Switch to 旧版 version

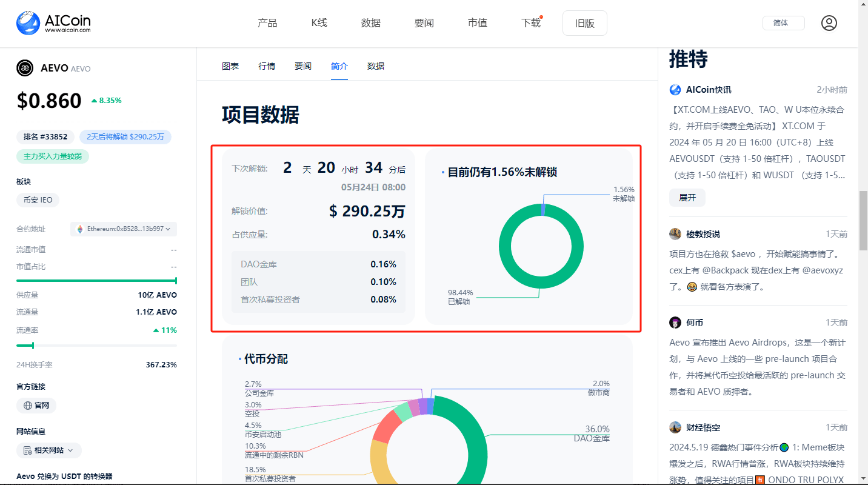click(585, 23)
